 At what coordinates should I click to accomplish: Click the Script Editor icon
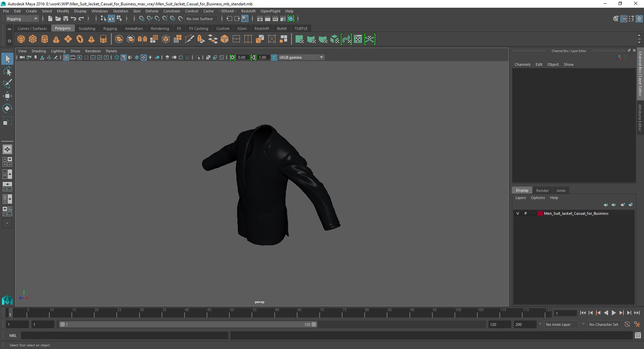pyautogui.click(x=638, y=335)
